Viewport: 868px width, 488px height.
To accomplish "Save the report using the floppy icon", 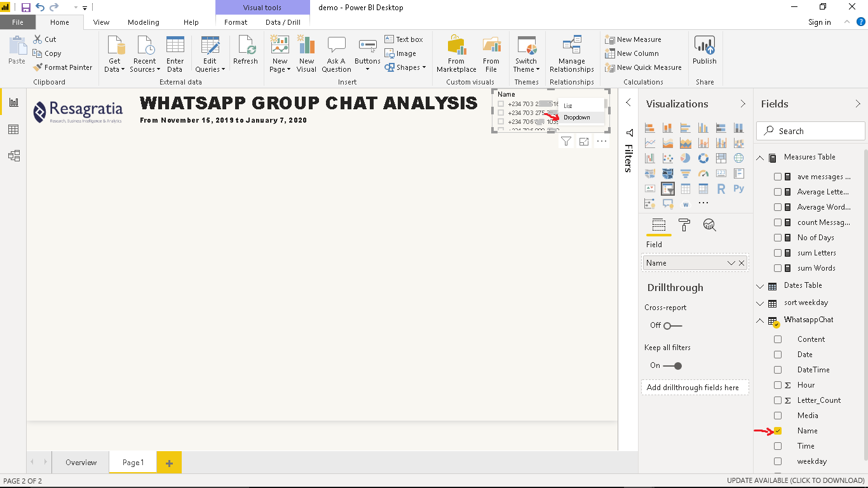I will coord(26,8).
